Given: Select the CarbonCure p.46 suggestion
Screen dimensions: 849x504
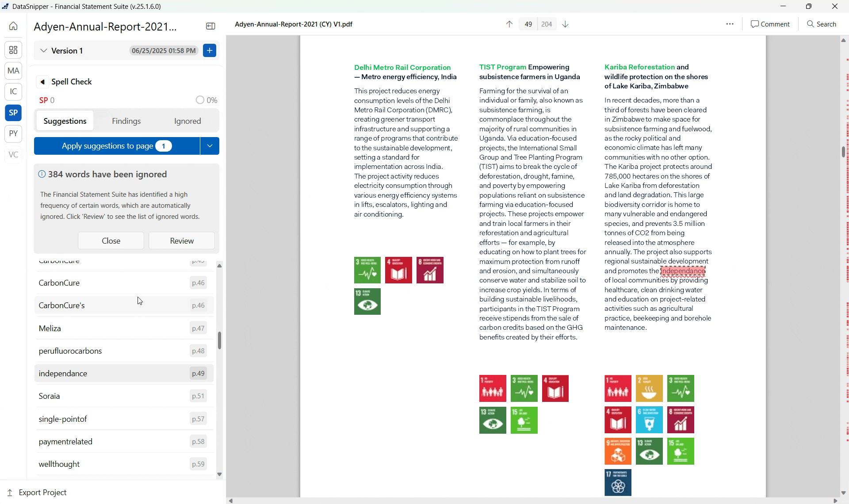Looking at the screenshot, I should (x=124, y=283).
